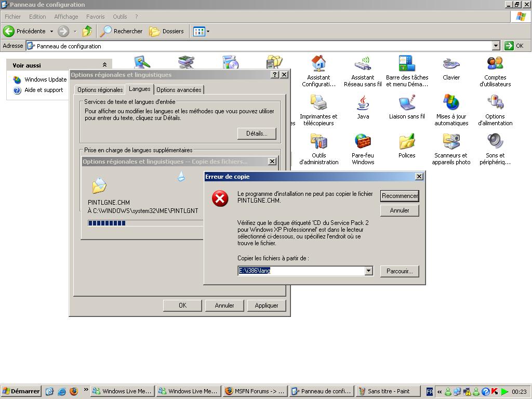Click the FR language indicator in the tray
The height and width of the screenshot is (399, 532).
[430, 392]
